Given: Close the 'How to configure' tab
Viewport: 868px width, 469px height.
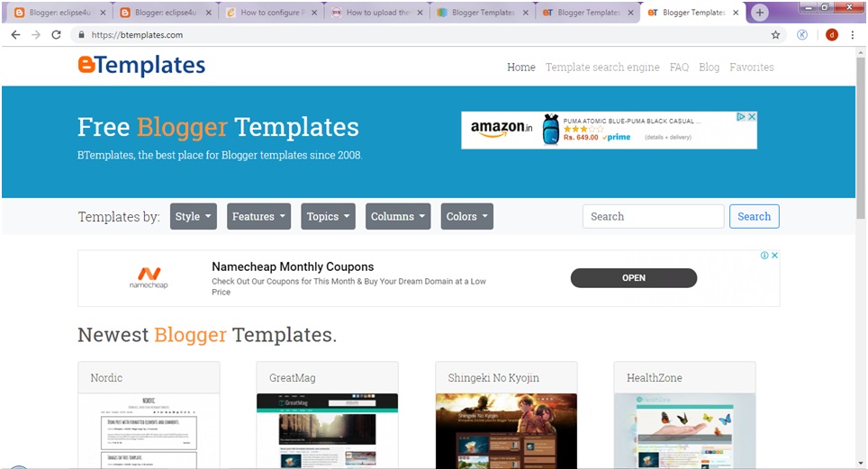Looking at the screenshot, I should click(x=314, y=13).
